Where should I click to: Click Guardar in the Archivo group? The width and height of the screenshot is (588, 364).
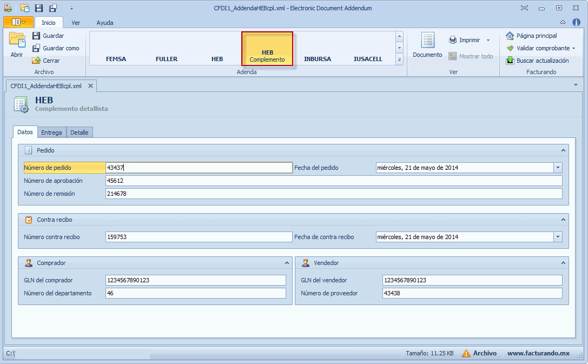click(48, 36)
